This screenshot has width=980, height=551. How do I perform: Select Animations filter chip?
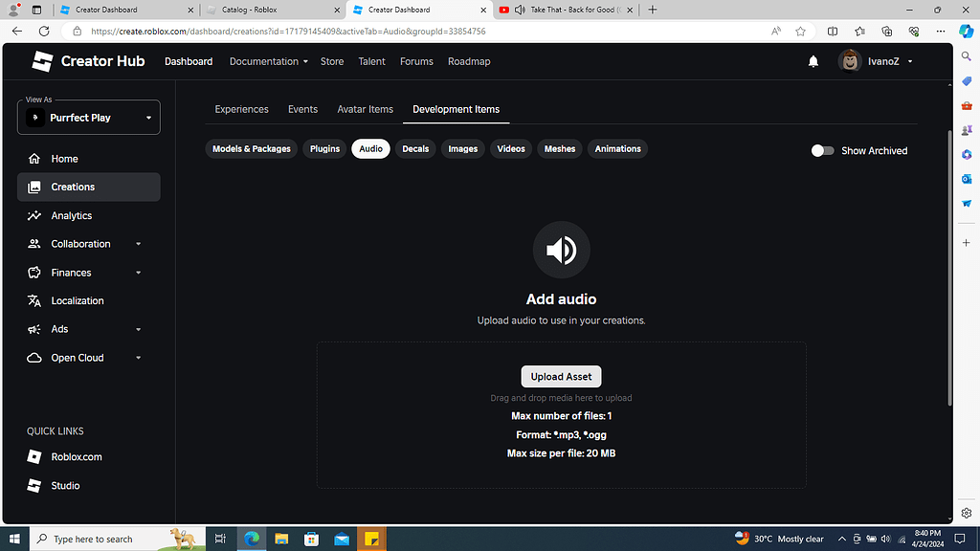point(617,148)
